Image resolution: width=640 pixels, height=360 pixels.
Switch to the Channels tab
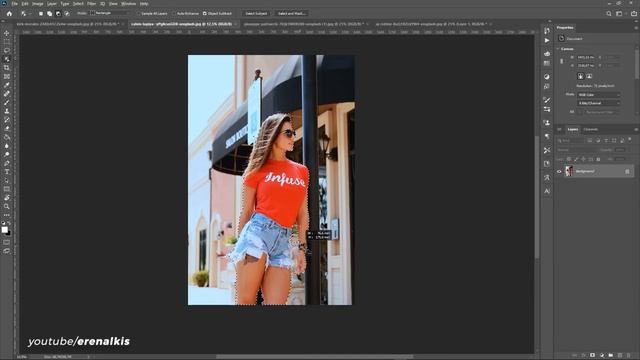[590, 129]
